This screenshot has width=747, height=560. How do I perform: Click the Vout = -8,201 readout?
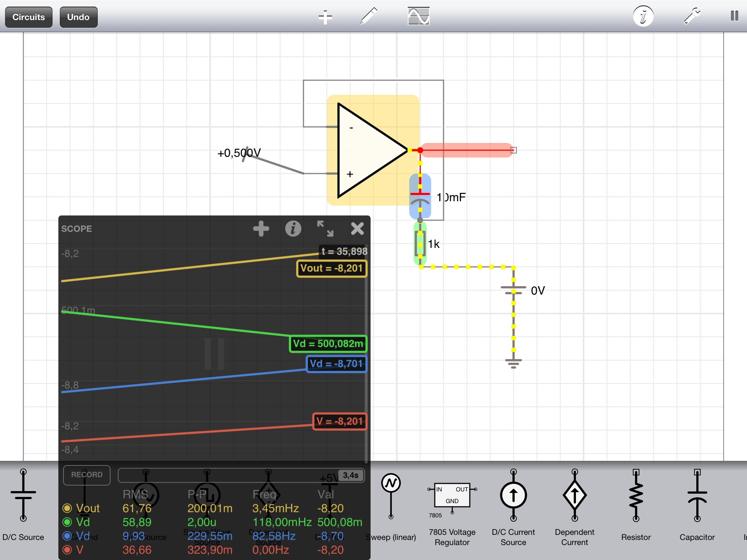(x=332, y=268)
